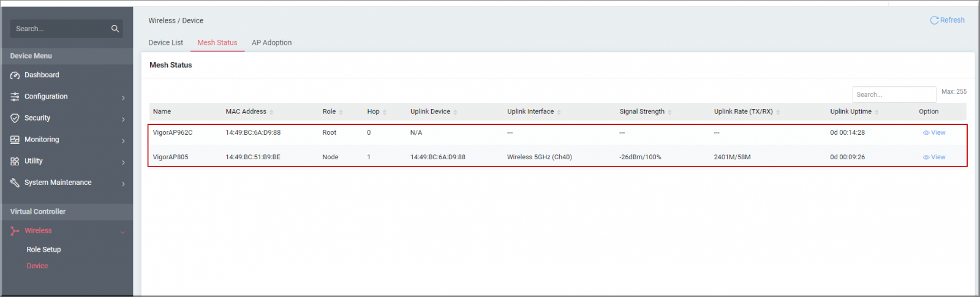This screenshot has height=297, width=980.
Task: Switch to the AP Adoption tab
Action: pos(271,42)
